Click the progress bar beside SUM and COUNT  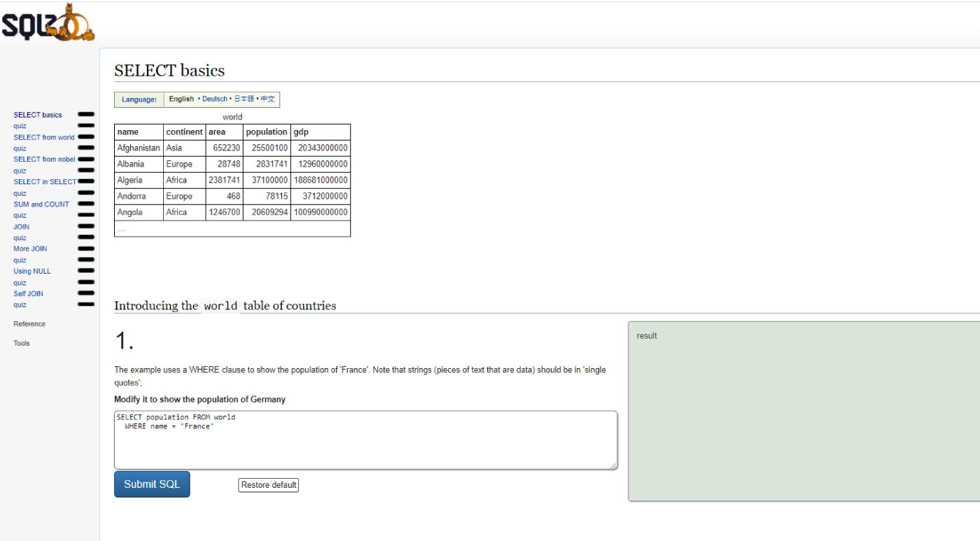(85, 204)
